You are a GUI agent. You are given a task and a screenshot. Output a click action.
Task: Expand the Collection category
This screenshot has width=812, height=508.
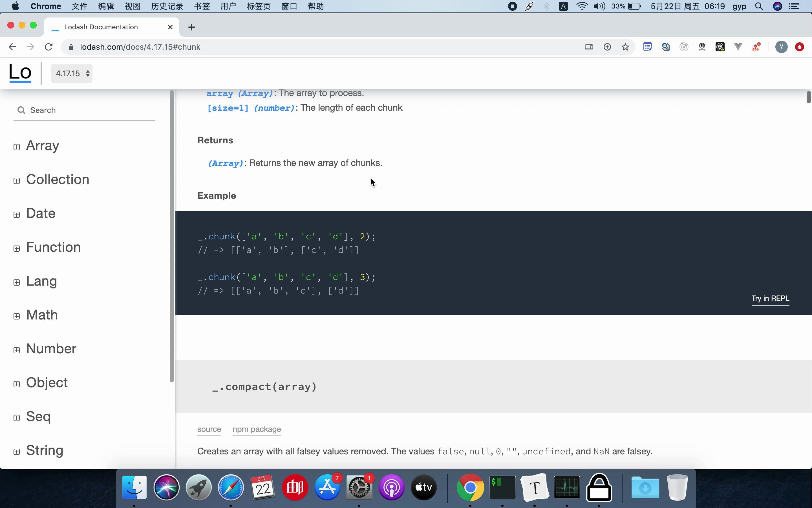click(16, 181)
